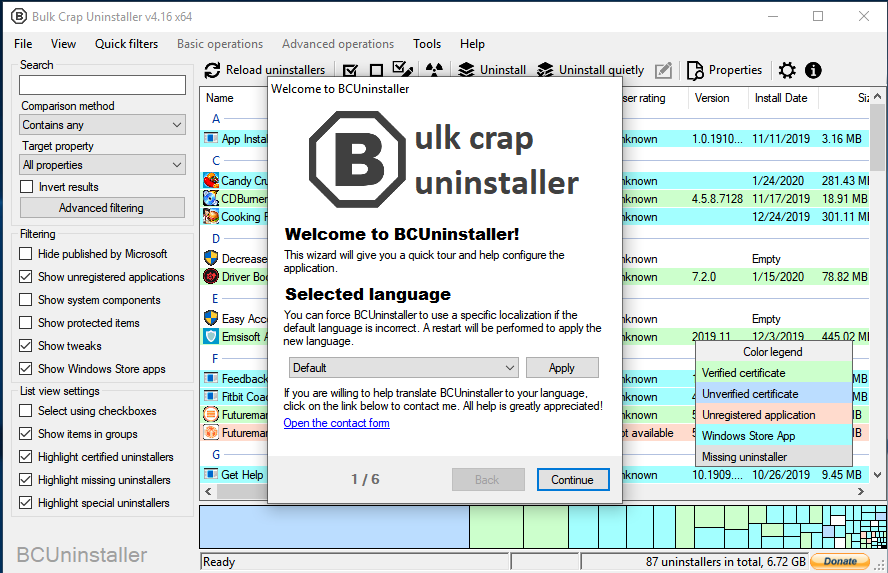Screen dimensions: 888x573
Task: Click the Unregistered application legend swatch
Action: (x=774, y=414)
